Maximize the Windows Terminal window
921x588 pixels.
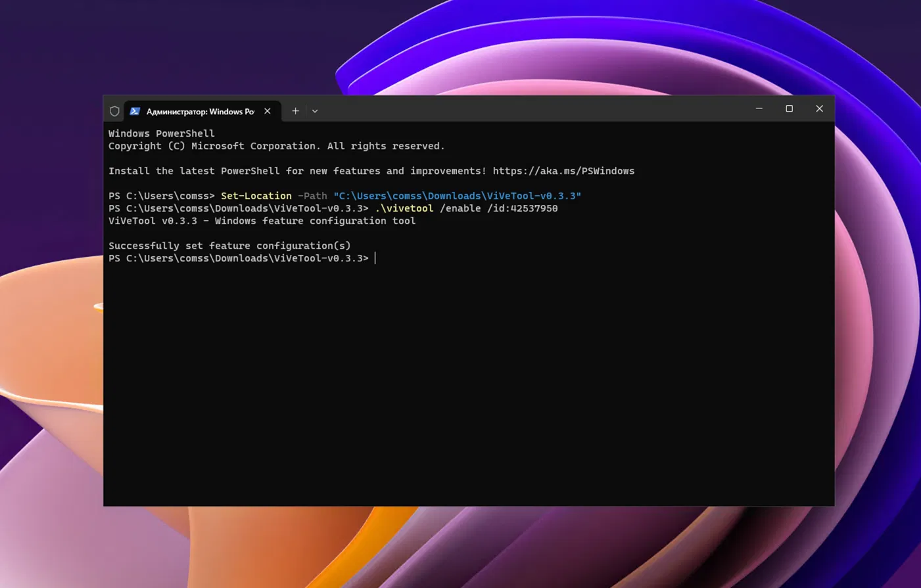(790, 108)
